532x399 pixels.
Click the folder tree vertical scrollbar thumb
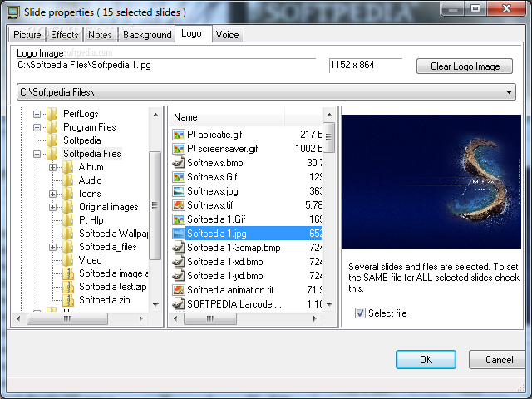(155, 205)
